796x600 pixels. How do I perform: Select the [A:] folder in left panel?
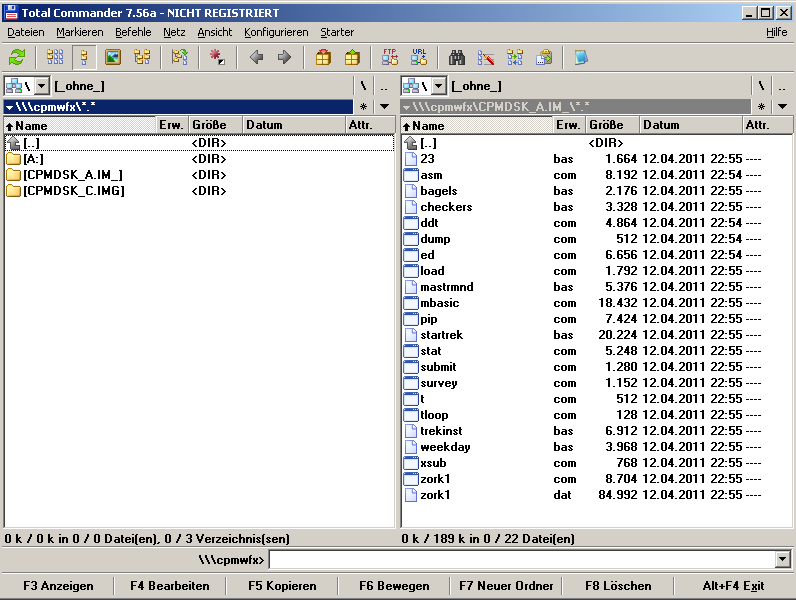pos(199,159)
